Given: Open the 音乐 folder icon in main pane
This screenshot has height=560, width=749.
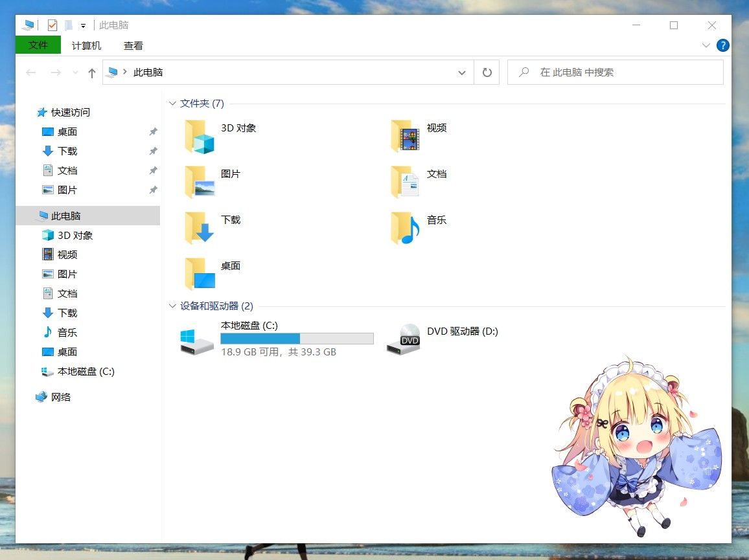Looking at the screenshot, I should pyautogui.click(x=405, y=229).
